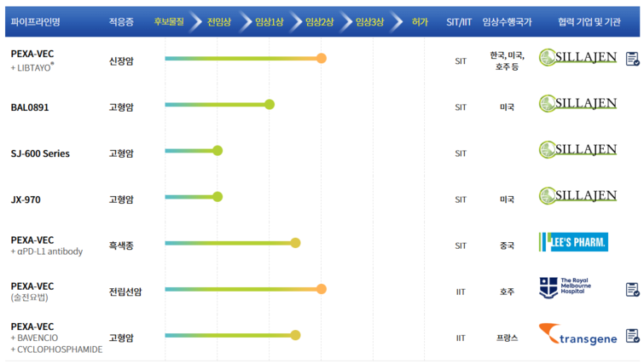Open the document icon in the PEXA-VEC + LIBTAYO row
Image resolution: width=644 pixels, height=364 pixels.
(632, 59)
